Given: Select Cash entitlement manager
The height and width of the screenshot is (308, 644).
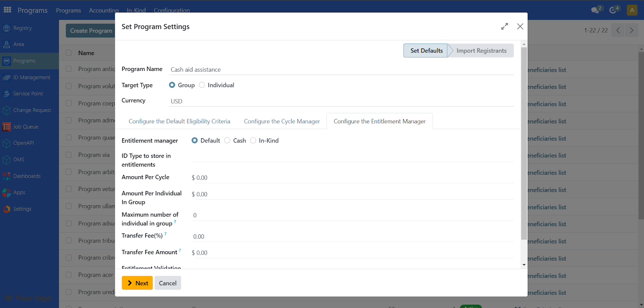Looking at the screenshot, I should pyautogui.click(x=227, y=140).
